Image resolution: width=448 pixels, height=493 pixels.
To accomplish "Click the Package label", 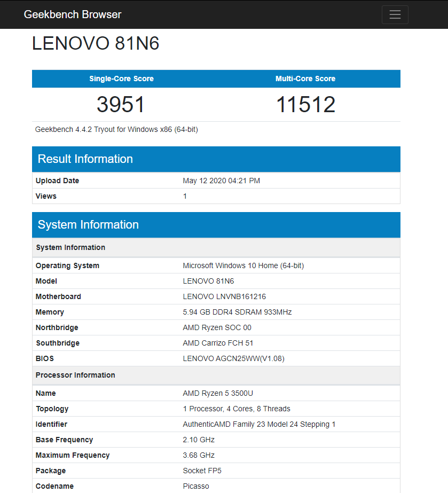I will pyautogui.click(x=51, y=471).
